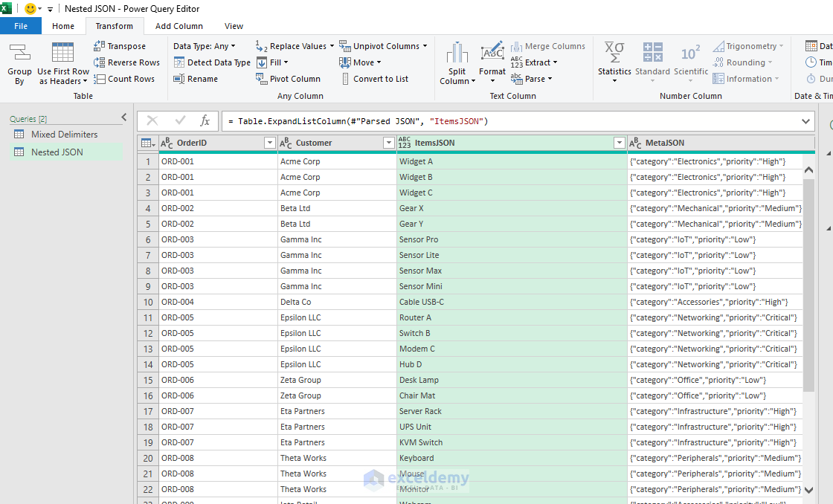The image size is (833, 504).
Task: Open the View tab
Action: coord(234,26)
